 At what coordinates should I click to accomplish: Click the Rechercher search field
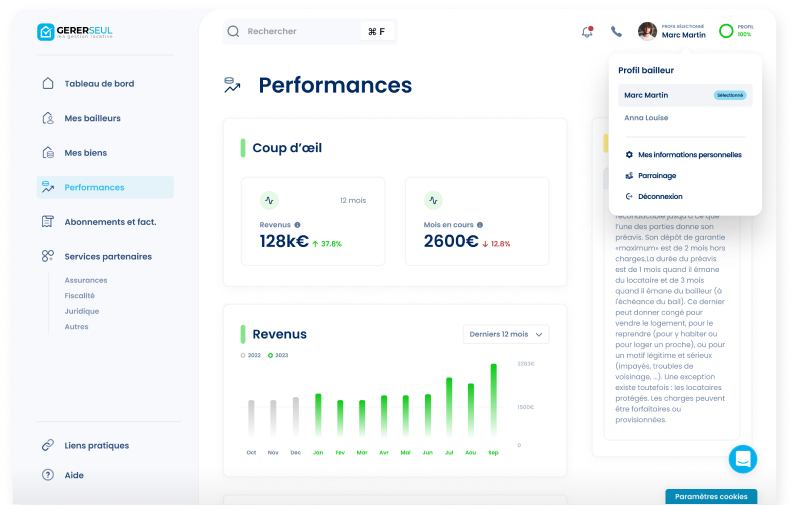[300, 32]
